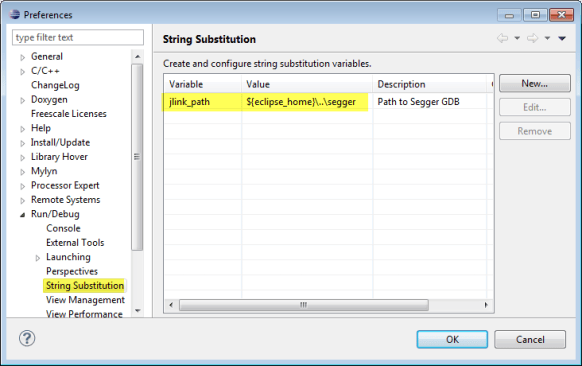The width and height of the screenshot is (582, 366).
Task: Select String Substitution in the tree
Action: click(85, 285)
